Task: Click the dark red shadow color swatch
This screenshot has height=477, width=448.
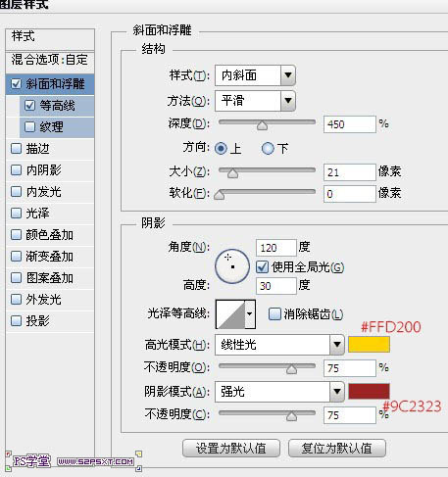Action: (369, 392)
